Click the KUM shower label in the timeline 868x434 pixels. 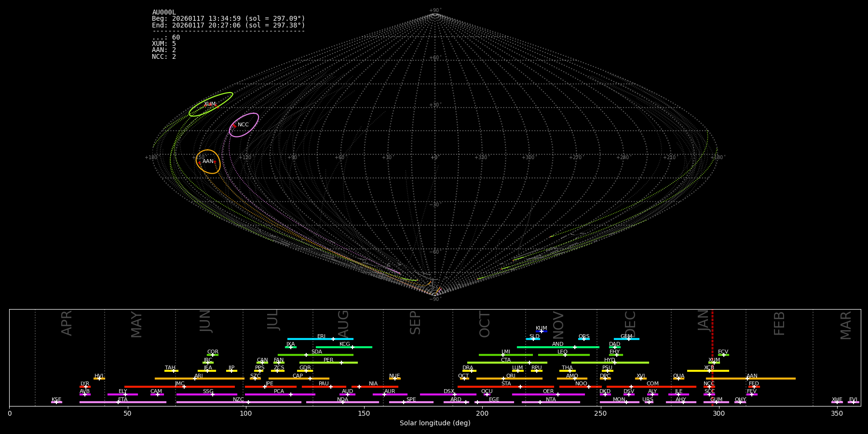click(x=542, y=328)
